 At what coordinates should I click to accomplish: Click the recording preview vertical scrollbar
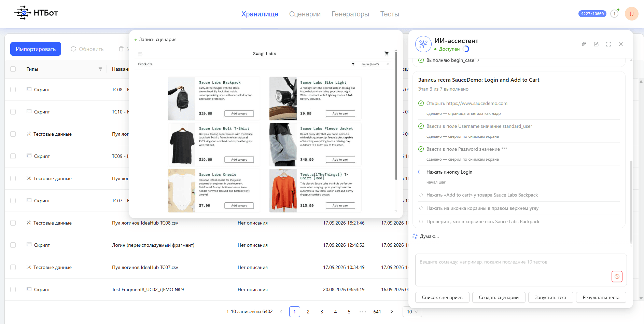pyautogui.click(x=396, y=116)
